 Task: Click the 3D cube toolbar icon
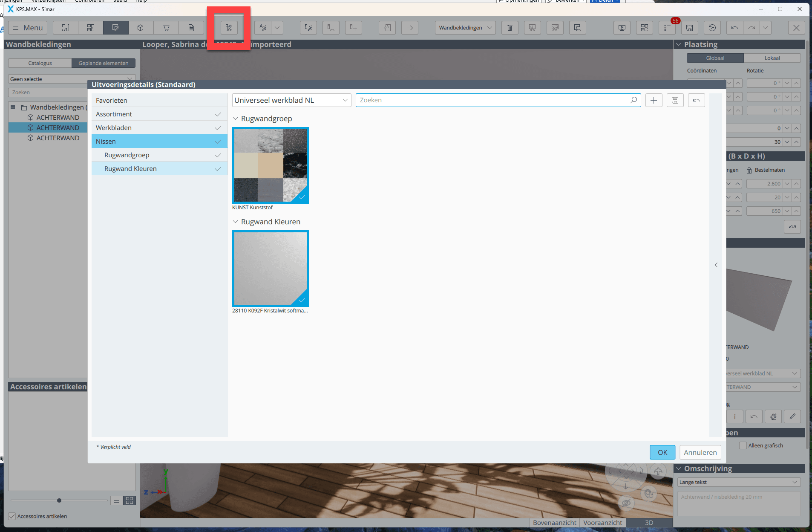pyautogui.click(x=141, y=28)
